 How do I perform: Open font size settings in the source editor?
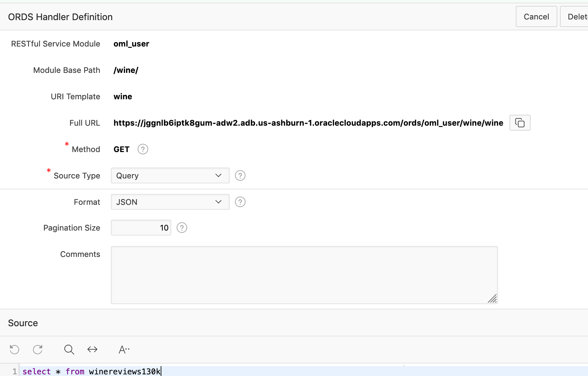(x=124, y=349)
